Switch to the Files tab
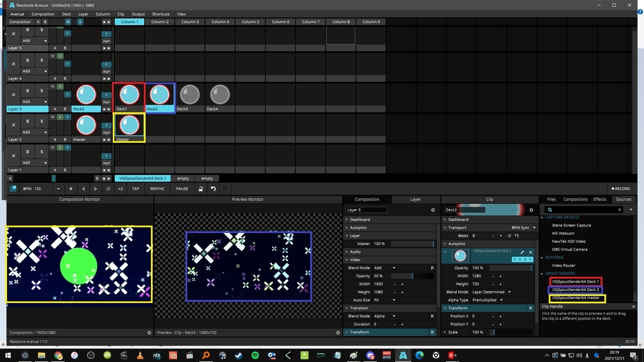The height and width of the screenshot is (362, 644). 551,199
